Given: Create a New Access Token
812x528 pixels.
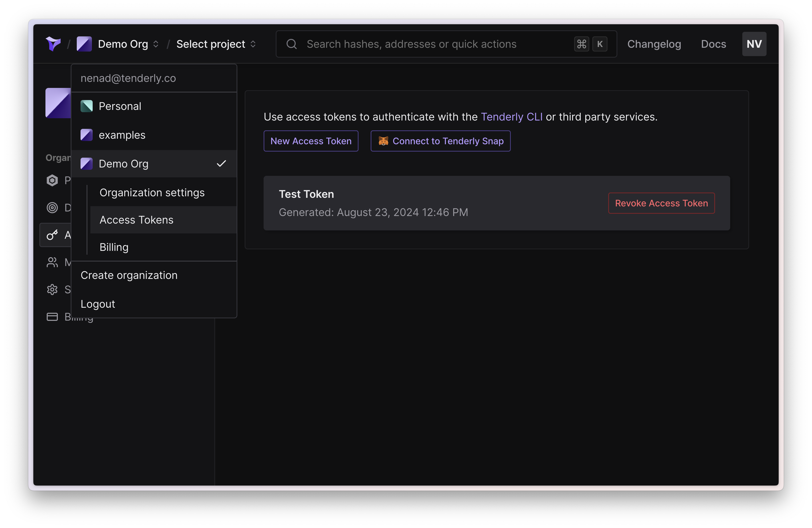Looking at the screenshot, I should (311, 141).
